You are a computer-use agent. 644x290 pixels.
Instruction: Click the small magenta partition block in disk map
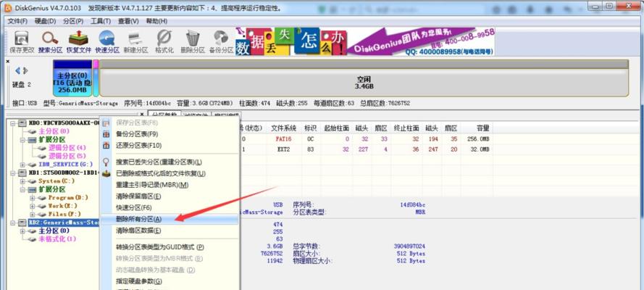coord(96,79)
